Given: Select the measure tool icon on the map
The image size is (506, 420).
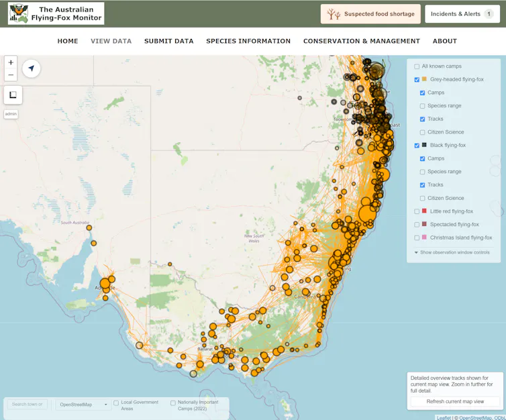Looking at the screenshot, I should 13,95.
